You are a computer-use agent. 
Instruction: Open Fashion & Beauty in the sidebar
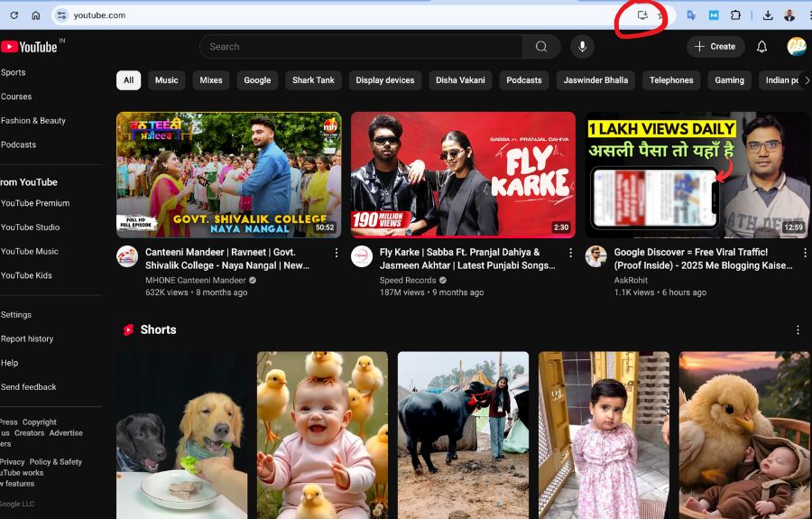tap(33, 121)
